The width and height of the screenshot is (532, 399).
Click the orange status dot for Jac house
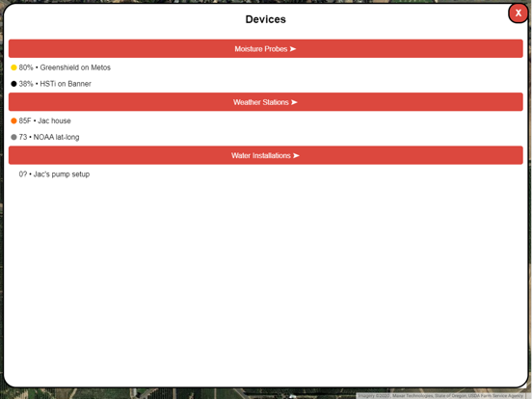tap(13, 120)
